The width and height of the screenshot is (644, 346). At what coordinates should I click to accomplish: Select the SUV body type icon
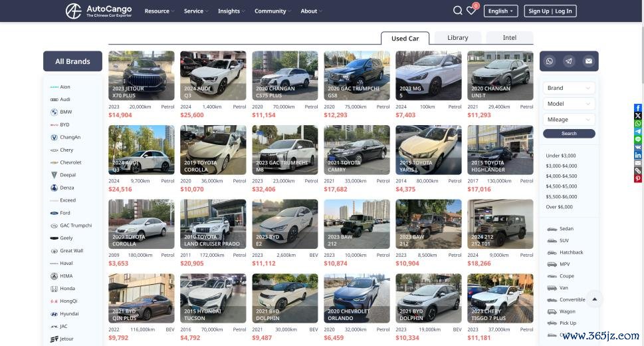point(552,241)
